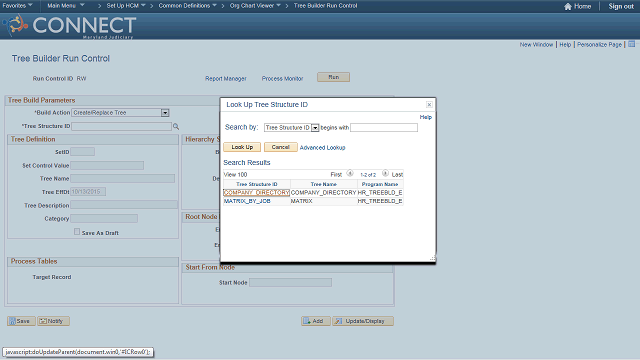Sort by Tree Name column header
Image resolution: width=640 pixels, height=360 pixels.
click(324, 184)
